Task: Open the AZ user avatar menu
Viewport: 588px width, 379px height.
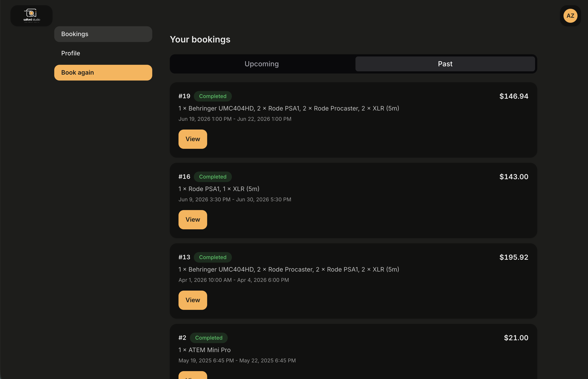Action: [570, 16]
